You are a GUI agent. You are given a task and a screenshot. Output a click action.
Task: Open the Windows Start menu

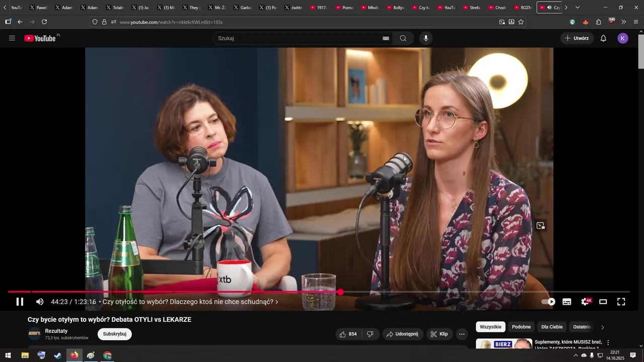click(x=8, y=355)
